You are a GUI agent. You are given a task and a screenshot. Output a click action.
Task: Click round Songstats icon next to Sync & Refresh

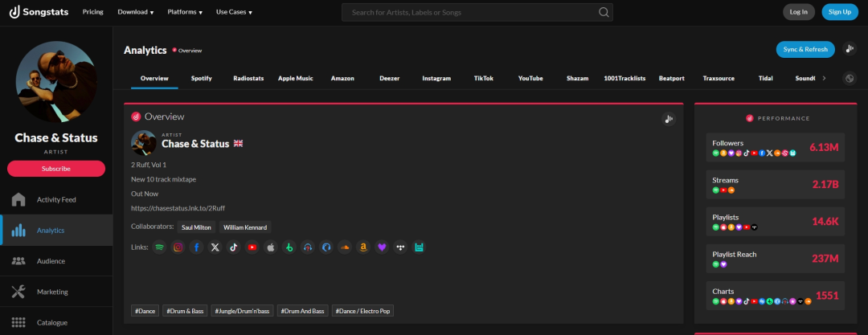click(x=850, y=49)
